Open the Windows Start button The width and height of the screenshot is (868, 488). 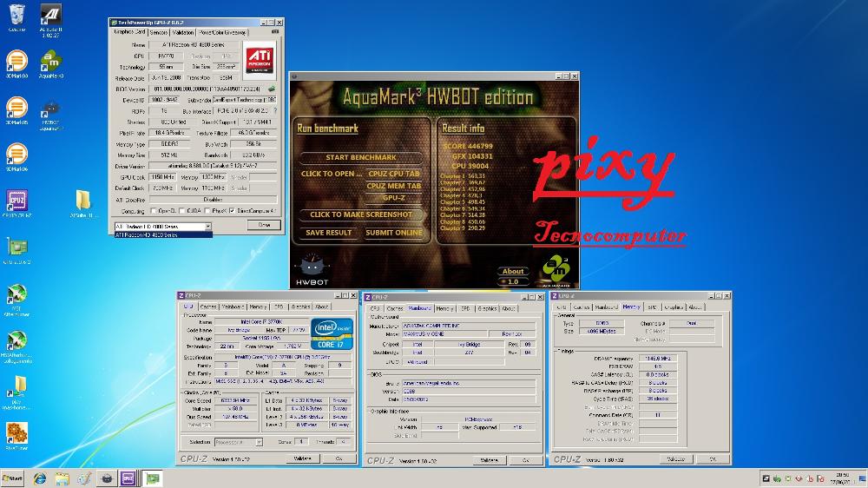click(x=12, y=478)
